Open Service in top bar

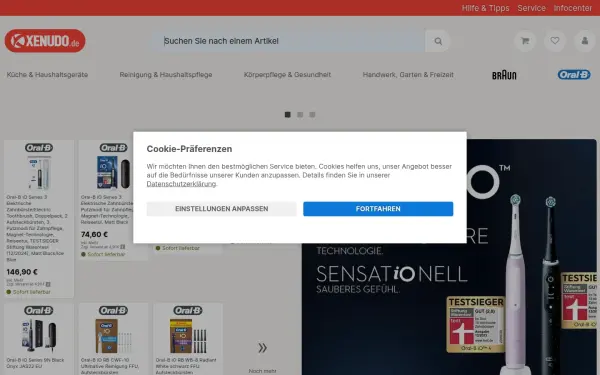(x=531, y=8)
